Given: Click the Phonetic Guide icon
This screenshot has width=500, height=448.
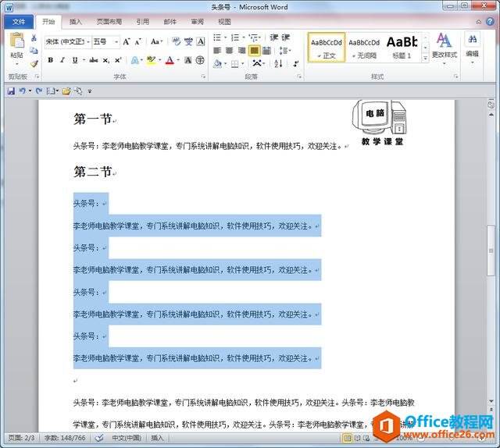Looking at the screenshot, I should click(188, 41).
